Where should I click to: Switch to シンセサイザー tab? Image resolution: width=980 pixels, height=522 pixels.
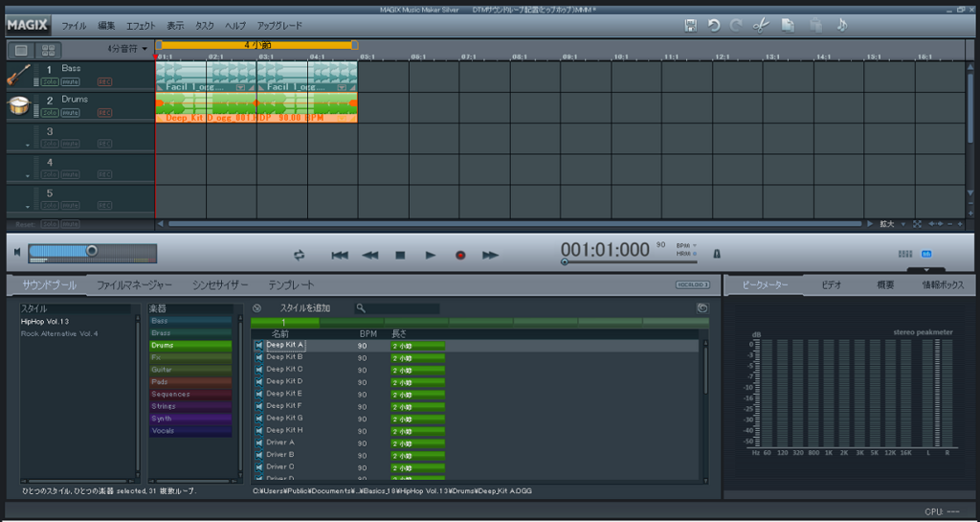[220, 285]
